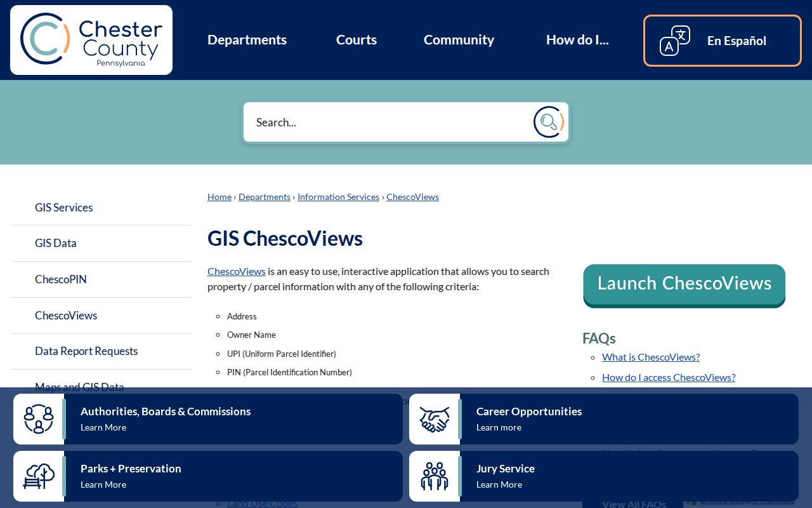Click the translate icon beside En Español
812x508 pixels.
click(x=675, y=41)
